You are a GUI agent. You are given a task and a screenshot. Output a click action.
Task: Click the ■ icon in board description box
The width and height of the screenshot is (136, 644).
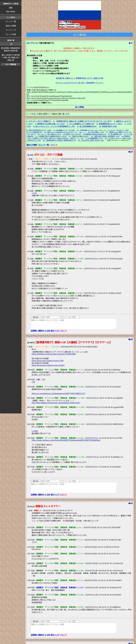pyautogui.click(x=130, y=43)
